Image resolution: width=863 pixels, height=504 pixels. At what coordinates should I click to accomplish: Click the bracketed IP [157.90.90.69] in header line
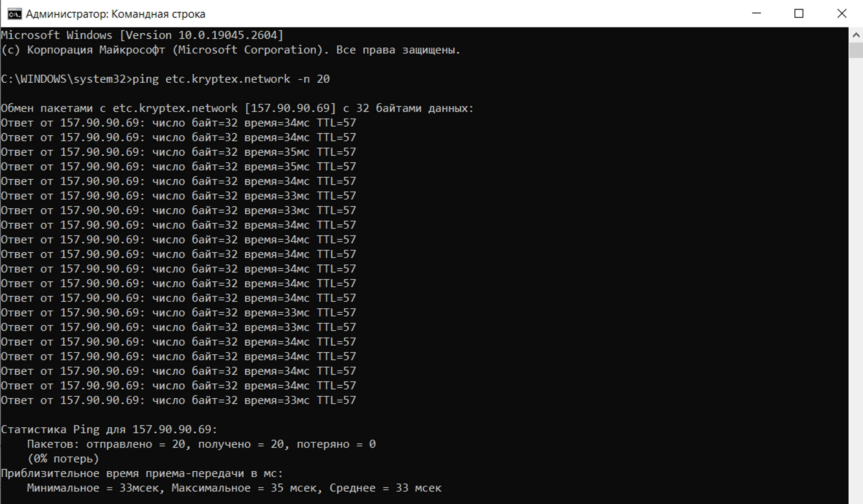(x=290, y=108)
